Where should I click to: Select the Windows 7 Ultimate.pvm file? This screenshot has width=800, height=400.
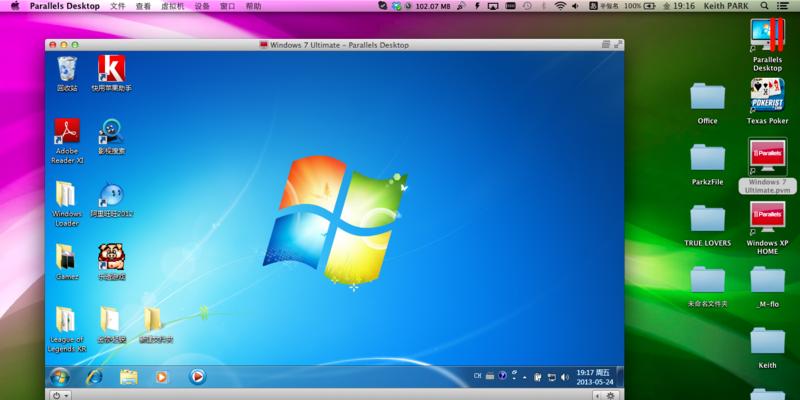[767, 165]
